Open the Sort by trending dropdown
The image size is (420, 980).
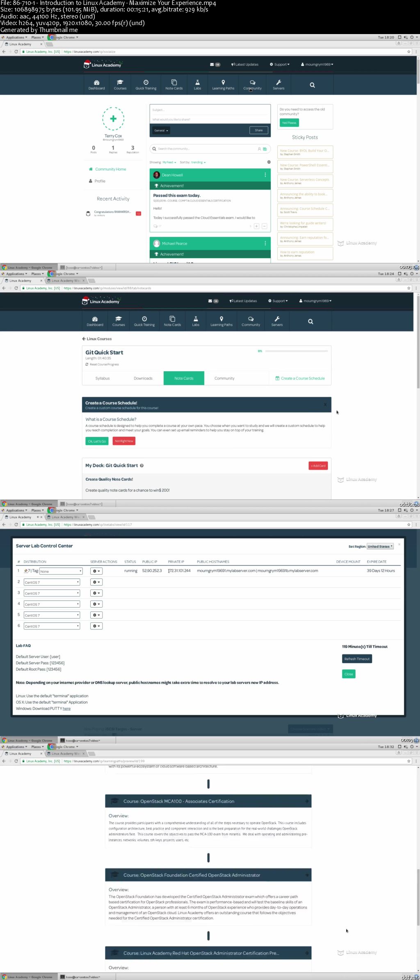[x=199, y=162]
